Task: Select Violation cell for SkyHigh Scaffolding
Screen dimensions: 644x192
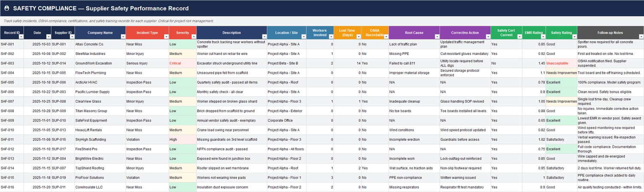Action: pyautogui.click(x=147, y=140)
